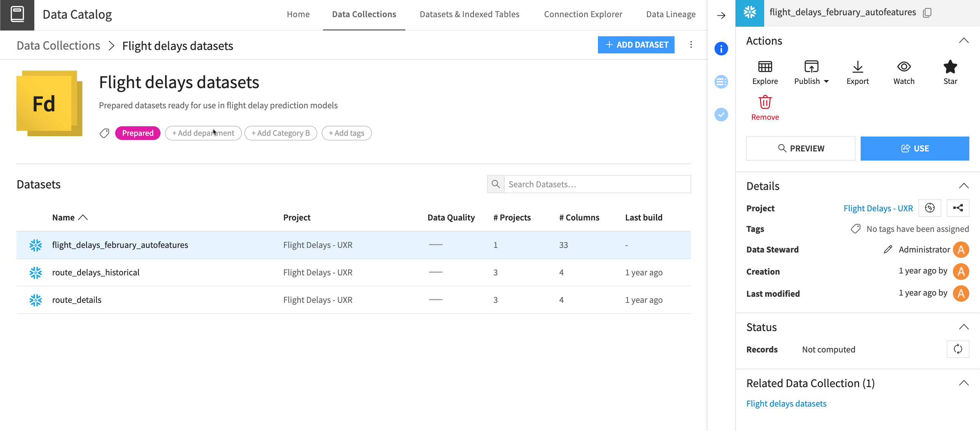Copy the dataset name flight_delays_february_autofeatures
Screen dimensions: 980x431
pyautogui.click(x=927, y=13)
